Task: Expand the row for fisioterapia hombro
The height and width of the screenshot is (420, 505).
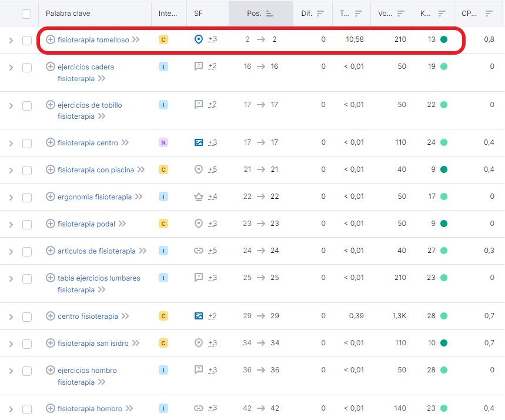Action: point(11,409)
